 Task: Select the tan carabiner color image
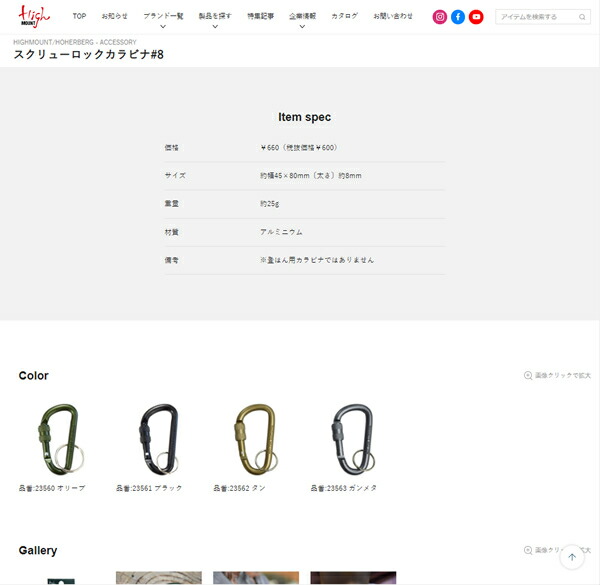[256, 439]
